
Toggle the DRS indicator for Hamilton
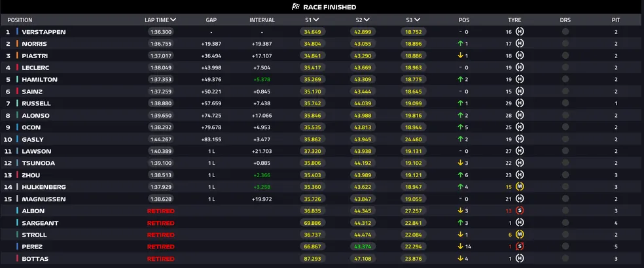[x=565, y=79]
